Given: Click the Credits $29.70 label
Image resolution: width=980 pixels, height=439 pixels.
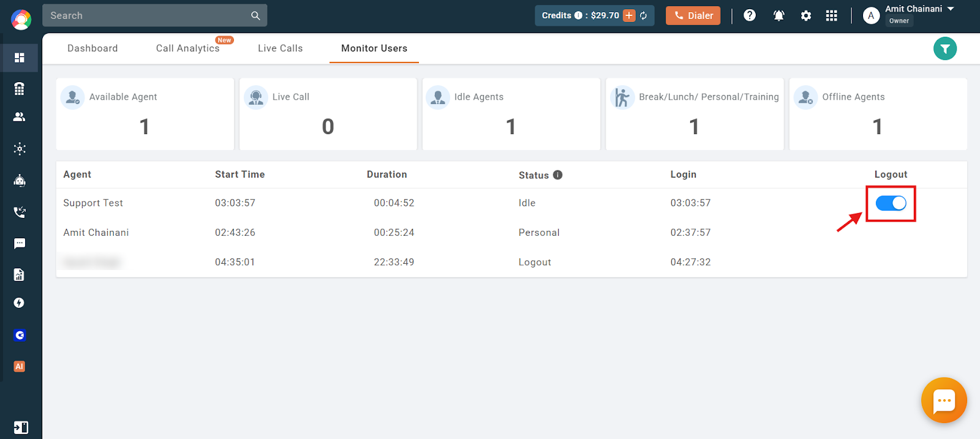Looking at the screenshot, I should tap(580, 15).
